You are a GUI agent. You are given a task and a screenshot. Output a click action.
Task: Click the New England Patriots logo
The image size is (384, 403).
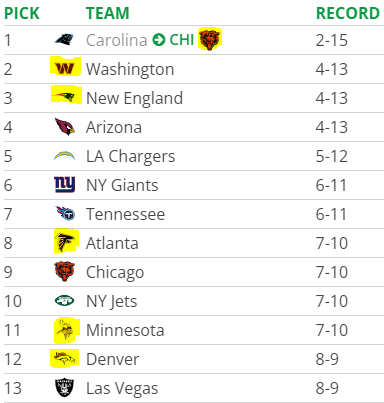pos(66,97)
